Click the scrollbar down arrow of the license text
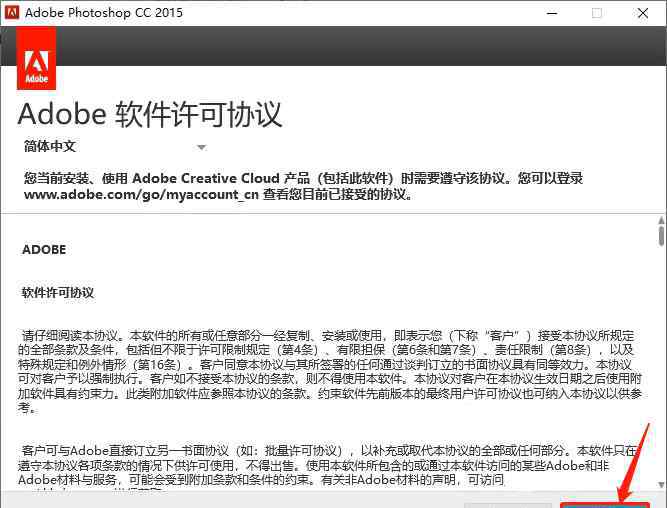This screenshot has width=667, height=508. click(661, 485)
